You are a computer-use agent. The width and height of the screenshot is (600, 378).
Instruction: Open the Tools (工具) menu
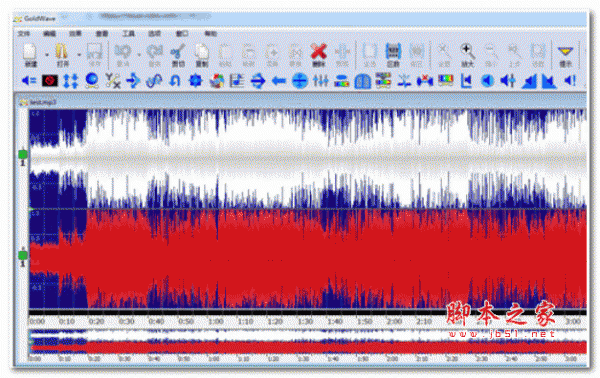click(128, 34)
